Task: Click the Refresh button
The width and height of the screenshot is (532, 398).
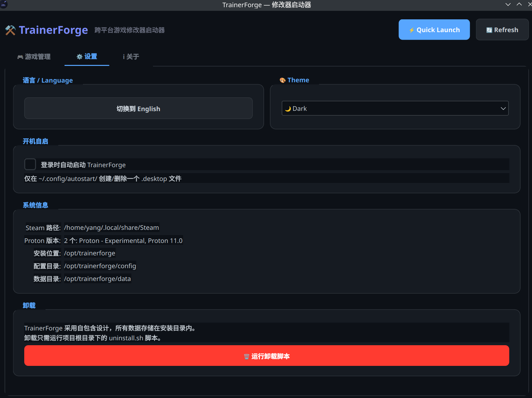Action: (x=502, y=30)
